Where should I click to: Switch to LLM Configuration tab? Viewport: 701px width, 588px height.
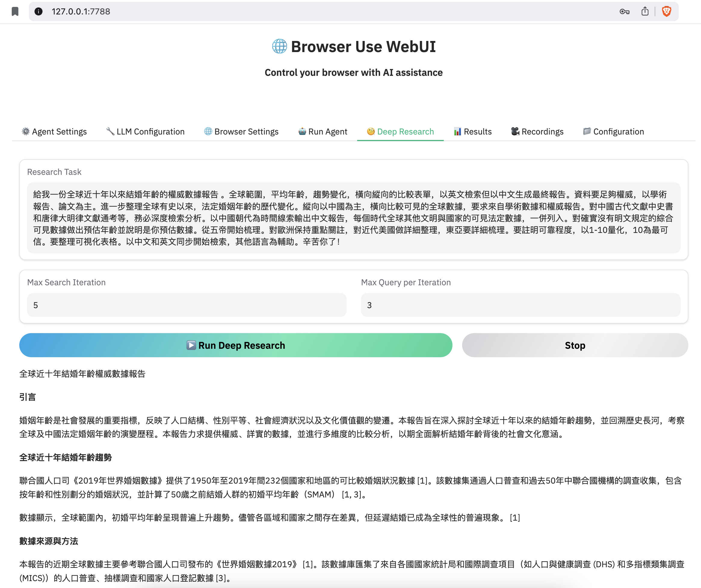[x=145, y=132]
